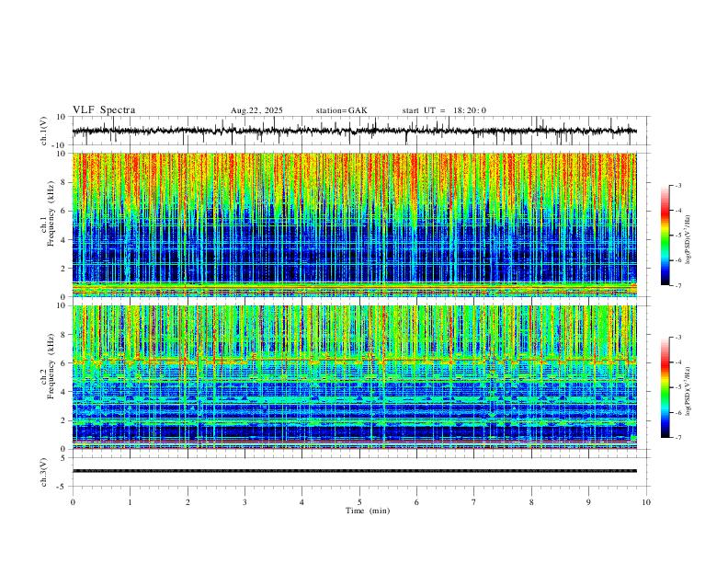Click the time axis tick label '8'

(x=531, y=502)
